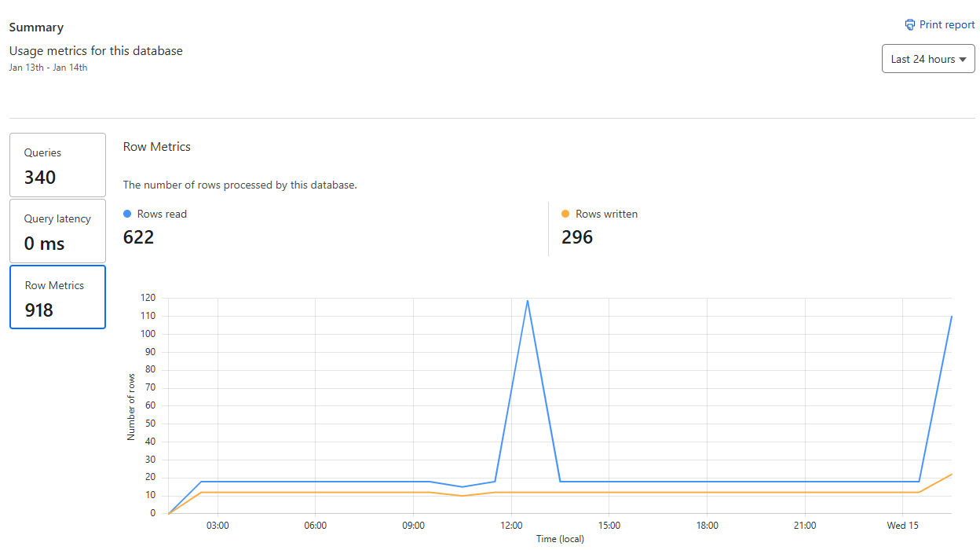Click the printer icon beside Print report
980x550 pixels.
tap(910, 24)
